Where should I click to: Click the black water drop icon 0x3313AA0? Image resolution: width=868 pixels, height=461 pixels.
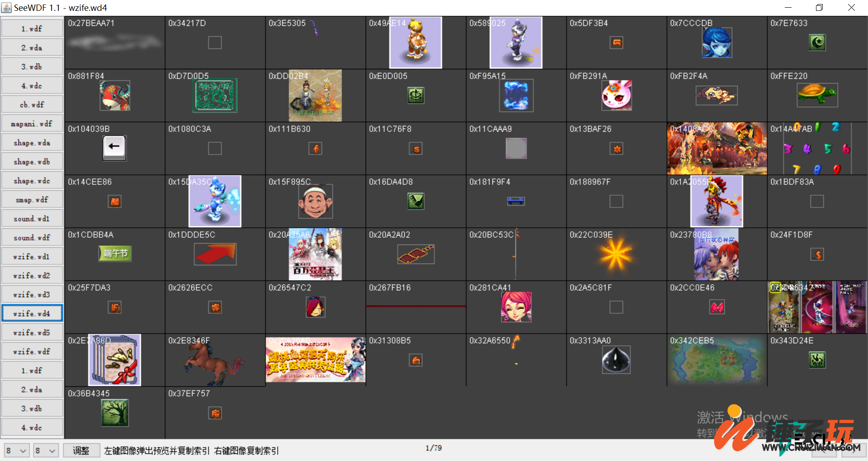(x=616, y=360)
